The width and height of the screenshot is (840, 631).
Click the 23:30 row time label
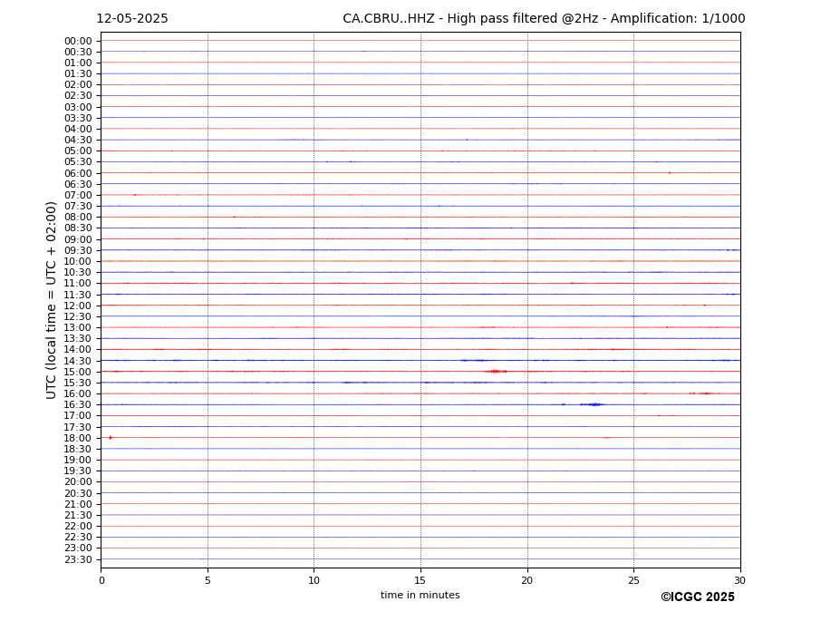78,559
